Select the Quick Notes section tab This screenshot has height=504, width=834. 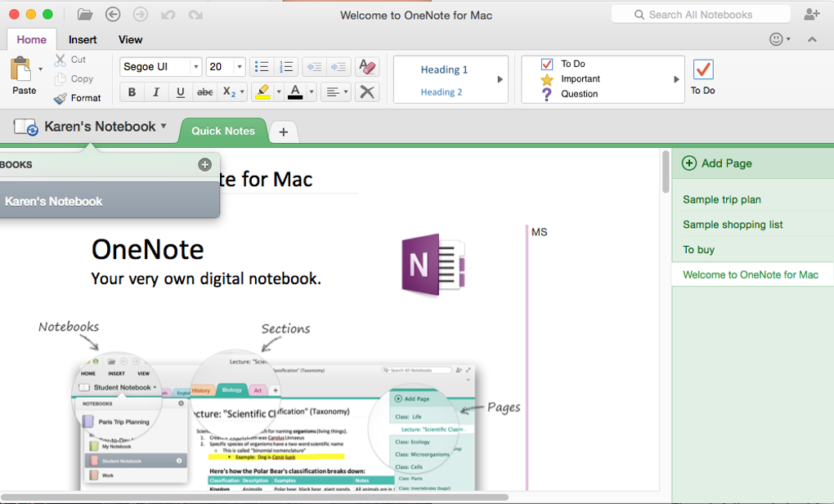pyautogui.click(x=222, y=131)
